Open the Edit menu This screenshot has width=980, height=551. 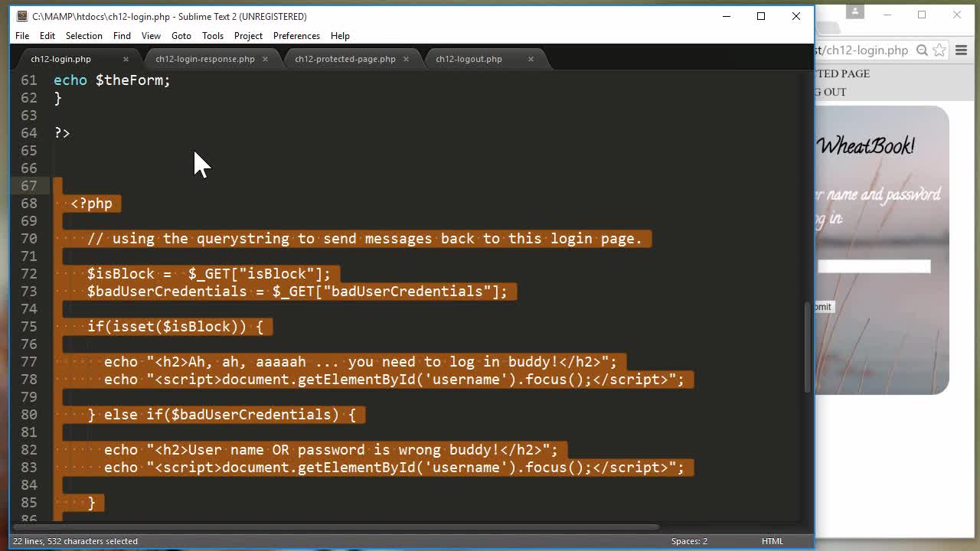tap(47, 36)
